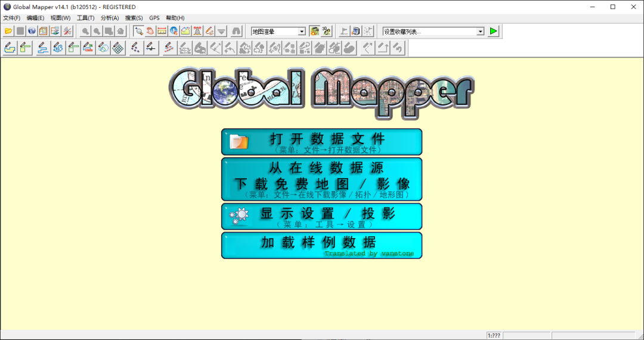Click the edit feature vertices icon
Image resolution: width=644 pixels, height=340 pixels.
170,48
